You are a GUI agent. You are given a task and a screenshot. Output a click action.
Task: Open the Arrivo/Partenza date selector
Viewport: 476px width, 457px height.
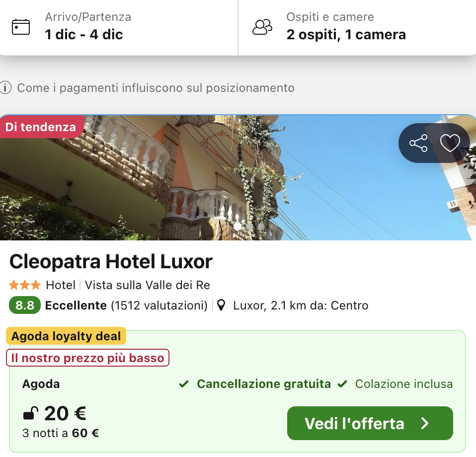[x=119, y=27]
